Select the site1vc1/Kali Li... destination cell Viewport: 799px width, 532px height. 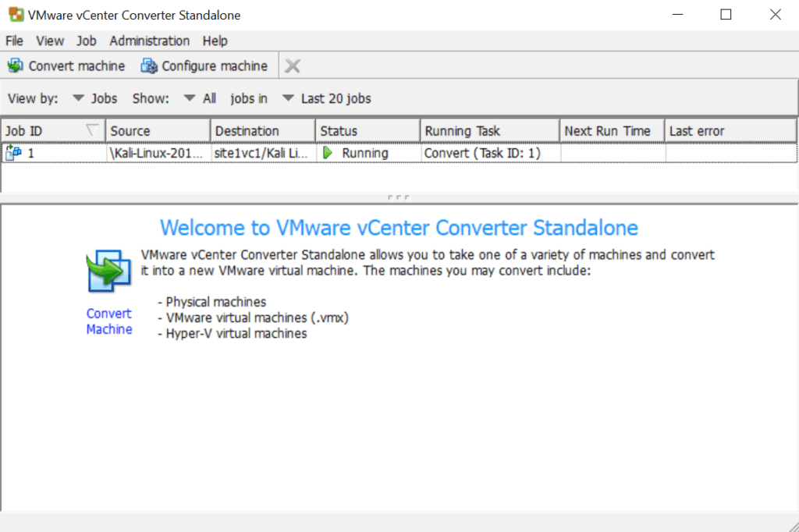tap(264, 153)
